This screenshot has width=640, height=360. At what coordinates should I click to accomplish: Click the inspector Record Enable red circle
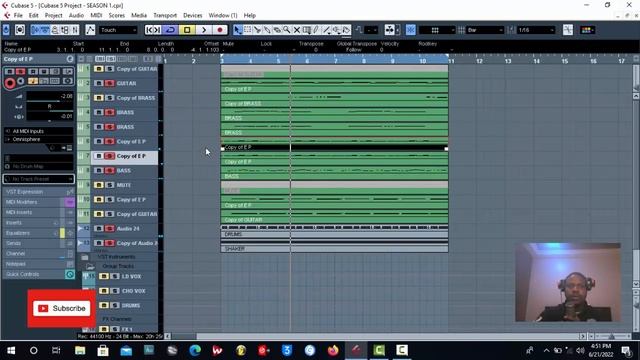10,83
